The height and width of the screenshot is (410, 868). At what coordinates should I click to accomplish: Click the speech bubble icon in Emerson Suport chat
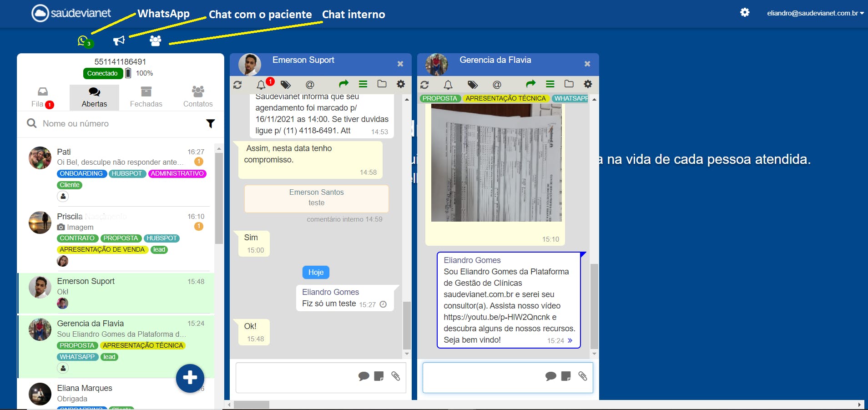(x=363, y=376)
